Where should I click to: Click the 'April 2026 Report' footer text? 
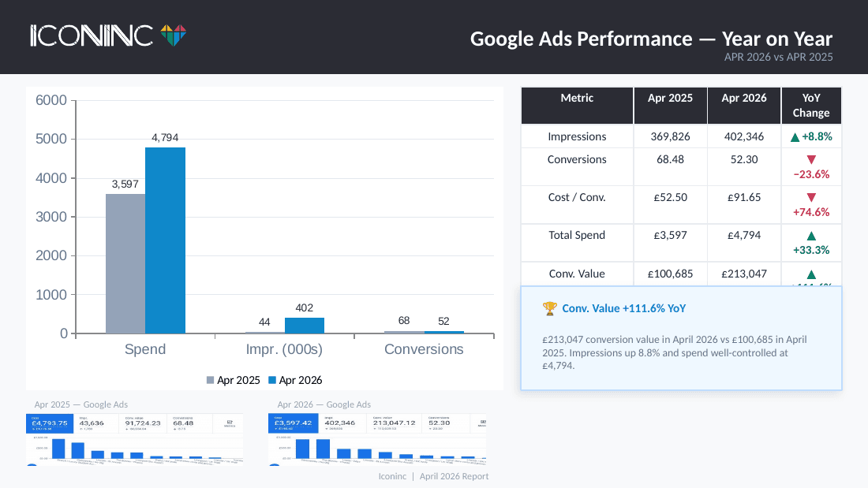454,476
